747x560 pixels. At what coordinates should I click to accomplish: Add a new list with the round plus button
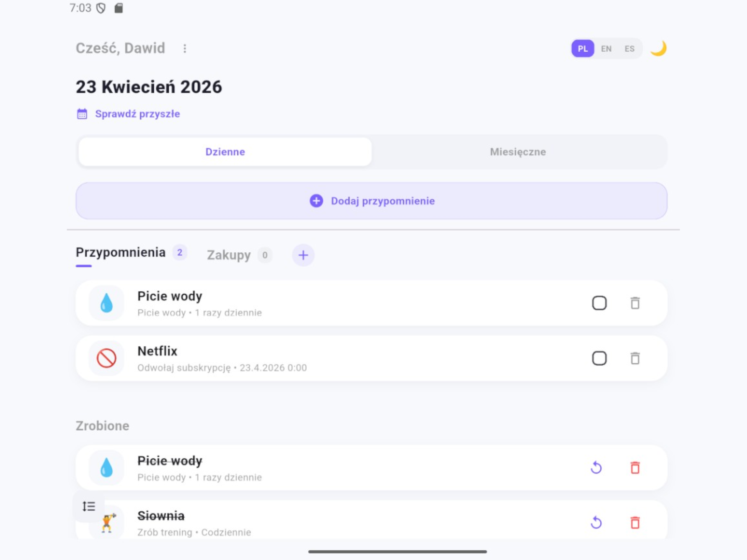tap(303, 255)
